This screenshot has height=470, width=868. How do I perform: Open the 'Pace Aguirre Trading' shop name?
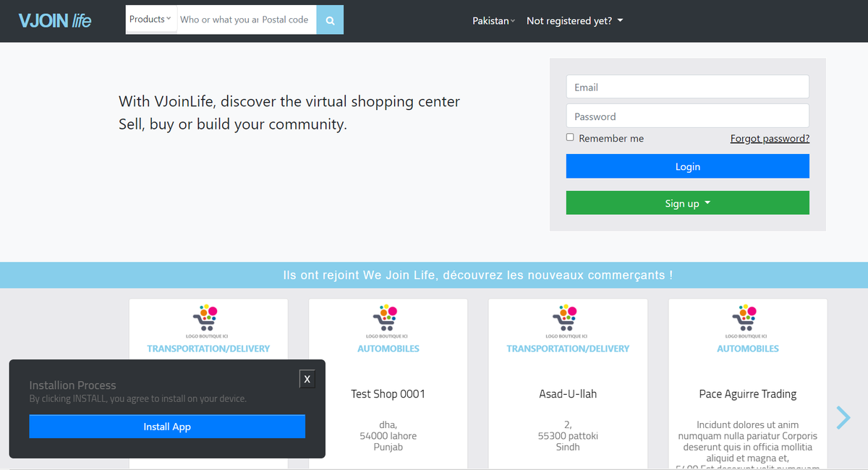coord(748,394)
